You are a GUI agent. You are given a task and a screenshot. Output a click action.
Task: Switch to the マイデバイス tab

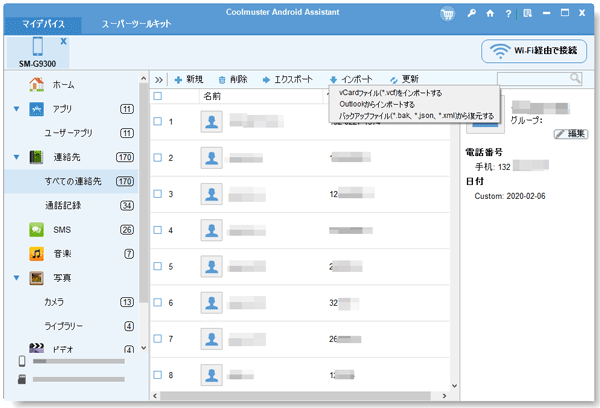[43, 24]
